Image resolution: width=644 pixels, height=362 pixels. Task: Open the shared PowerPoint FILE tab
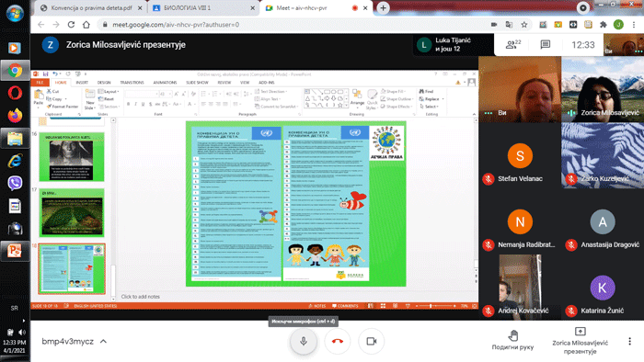[x=40, y=83]
